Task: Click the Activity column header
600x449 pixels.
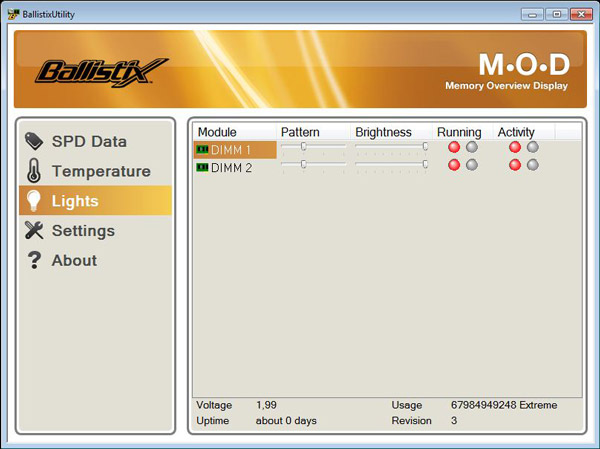Action: tap(524, 132)
